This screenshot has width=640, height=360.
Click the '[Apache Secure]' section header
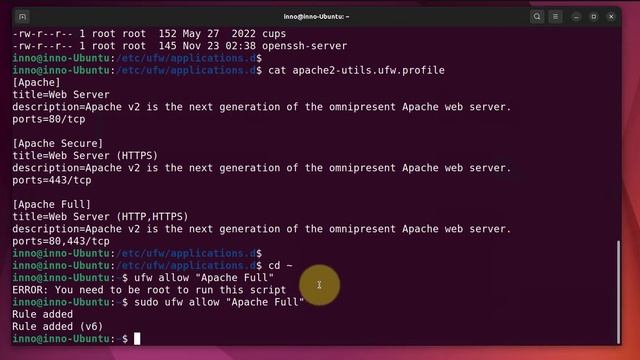tap(58, 143)
